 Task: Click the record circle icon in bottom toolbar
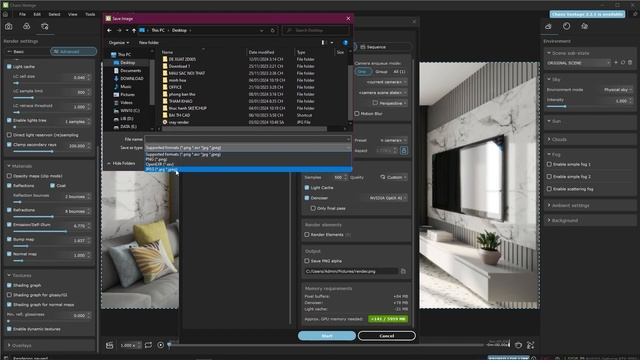click(x=161, y=345)
